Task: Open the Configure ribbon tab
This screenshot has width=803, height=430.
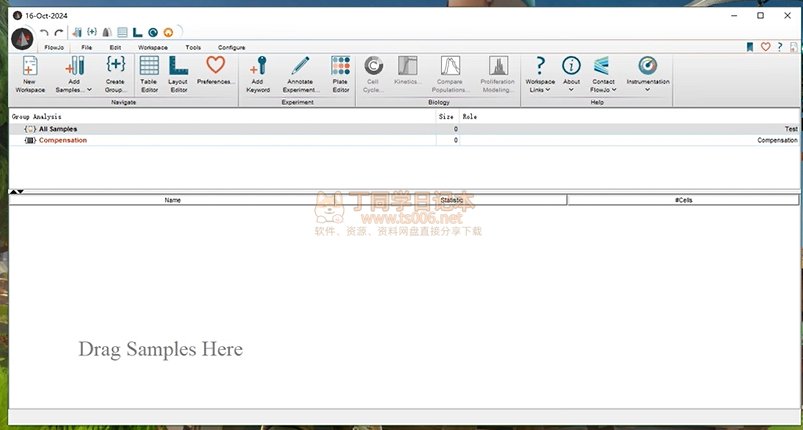Action: tap(231, 47)
